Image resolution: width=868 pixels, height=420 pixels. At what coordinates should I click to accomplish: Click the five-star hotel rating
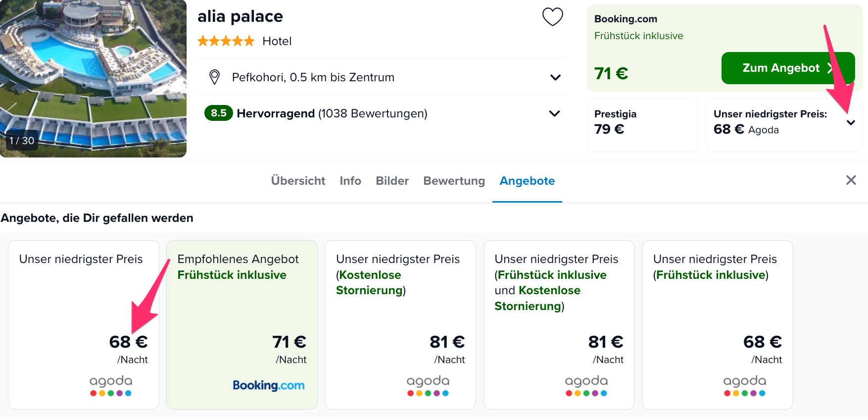[226, 41]
